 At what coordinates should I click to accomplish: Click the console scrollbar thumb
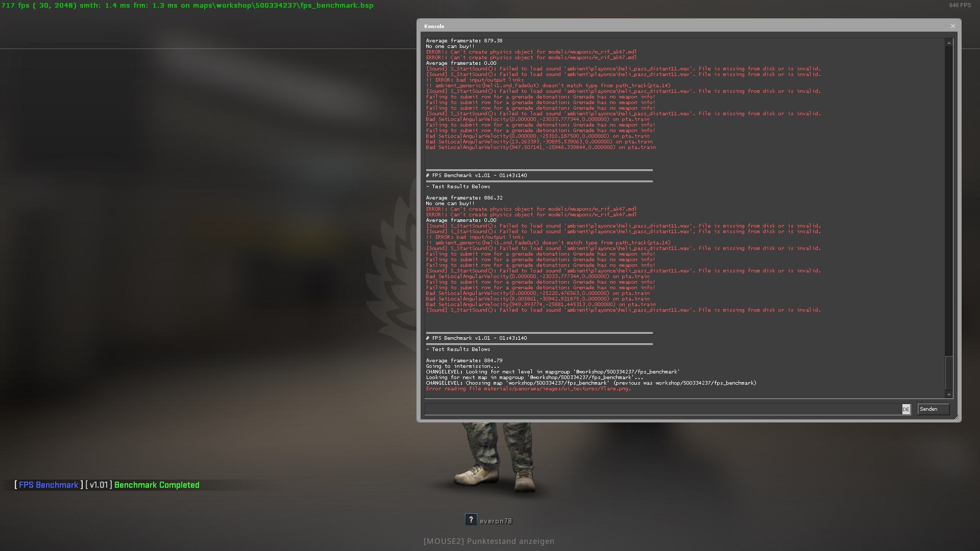pos(949,372)
